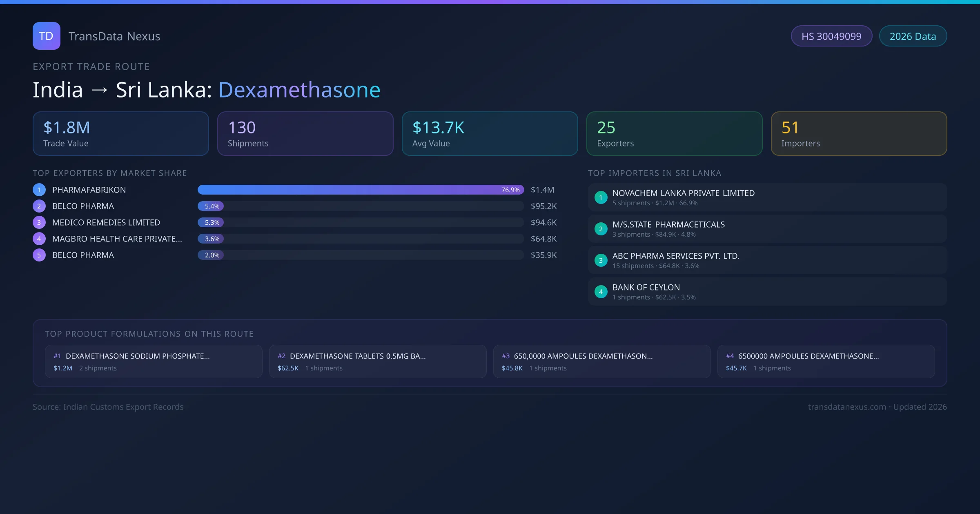
Task: Click the rank 1 badge for PHARMAFABRIKON
Action: pos(39,190)
